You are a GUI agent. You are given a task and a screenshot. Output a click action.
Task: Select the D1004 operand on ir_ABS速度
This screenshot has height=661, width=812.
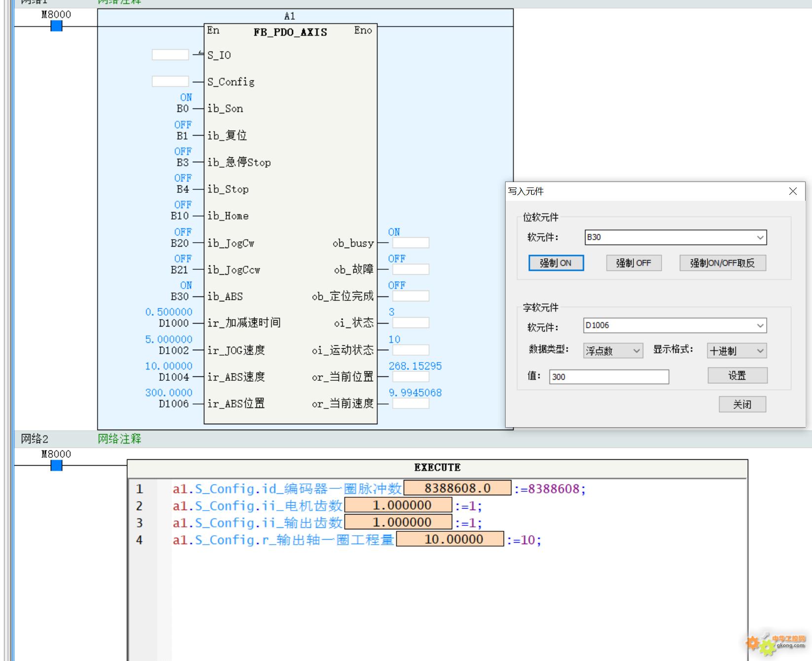click(174, 377)
